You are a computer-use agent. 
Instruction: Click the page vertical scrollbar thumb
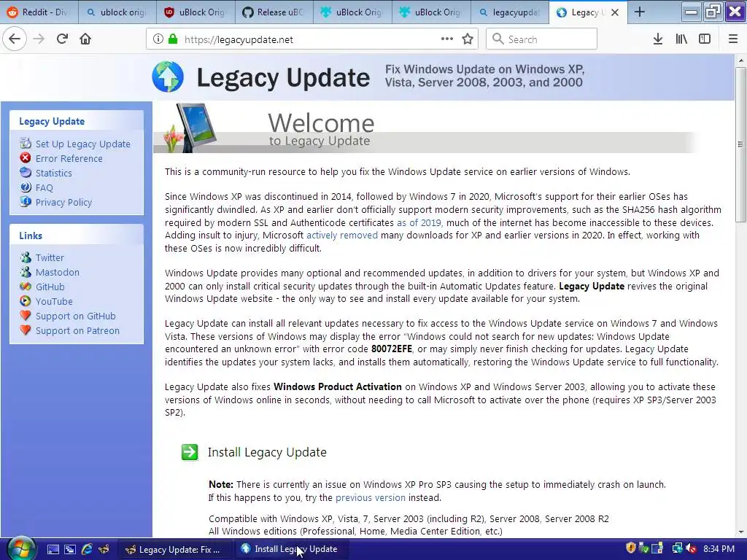[740, 144]
